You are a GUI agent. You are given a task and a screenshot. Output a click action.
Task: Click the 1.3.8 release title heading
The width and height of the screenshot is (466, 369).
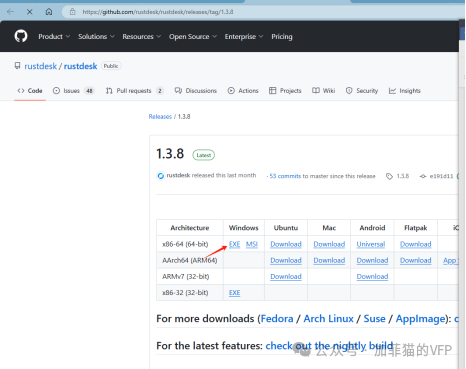click(170, 154)
